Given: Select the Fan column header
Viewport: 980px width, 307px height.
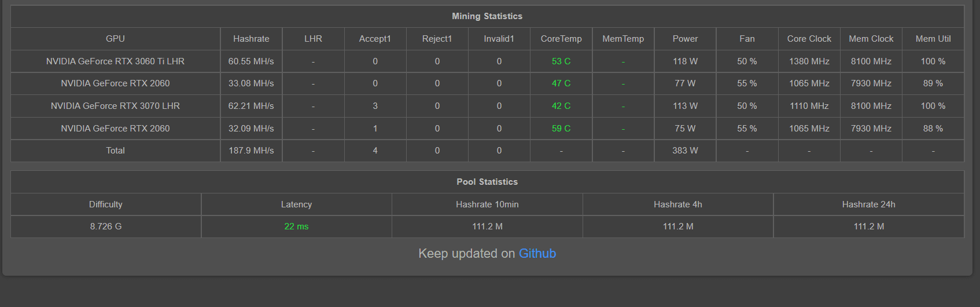Looking at the screenshot, I should (x=747, y=39).
